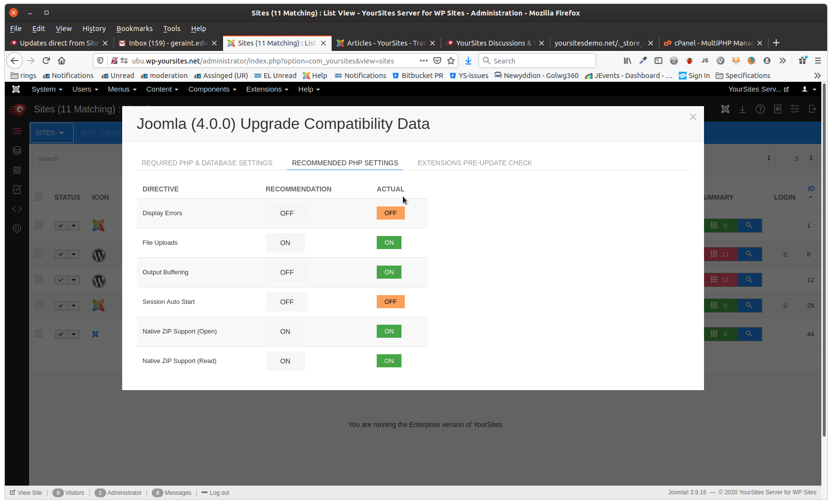This screenshot has width=832, height=504.
Task: Reload the page with Firefox refresh button
Action: (46, 61)
